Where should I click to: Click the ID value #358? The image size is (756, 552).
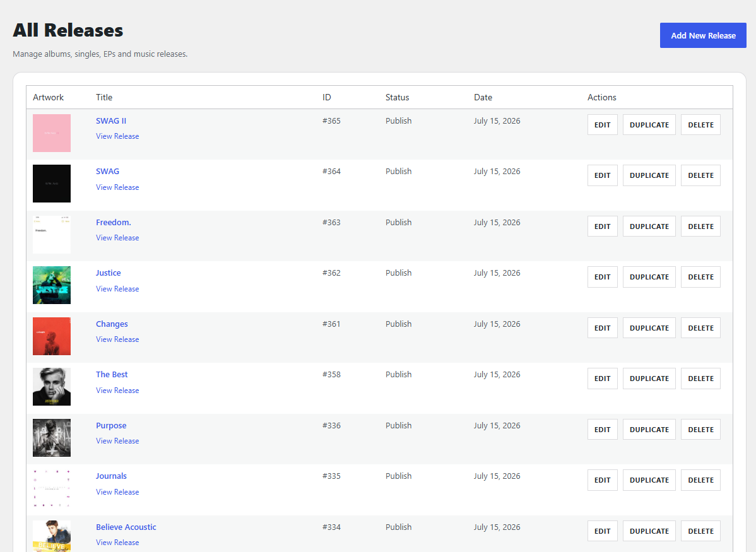pyautogui.click(x=331, y=375)
